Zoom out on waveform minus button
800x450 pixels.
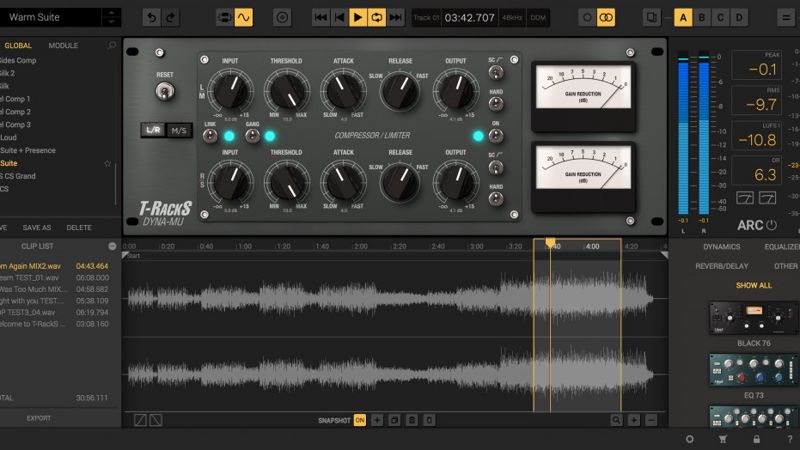(651, 420)
